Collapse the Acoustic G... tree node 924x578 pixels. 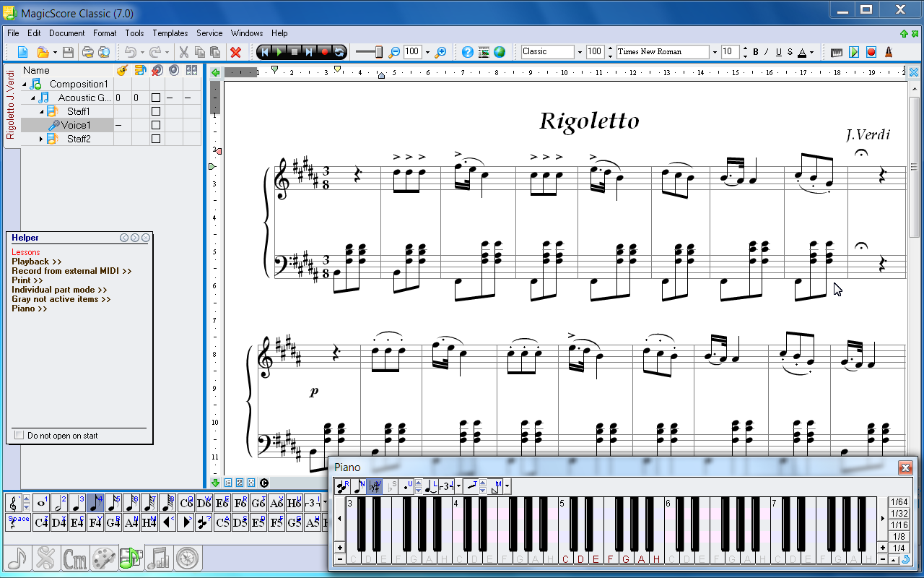[x=33, y=98]
